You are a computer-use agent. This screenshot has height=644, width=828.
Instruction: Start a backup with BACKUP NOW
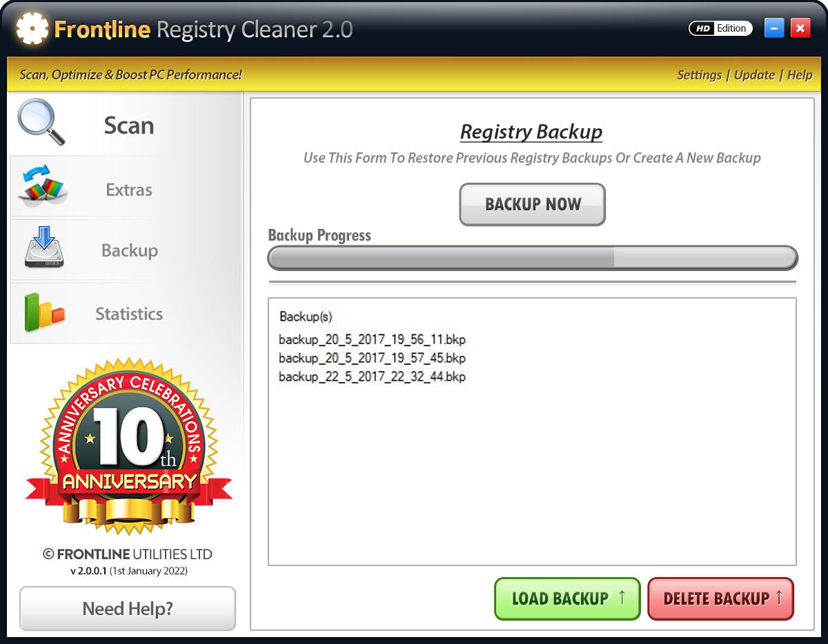pyautogui.click(x=533, y=204)
